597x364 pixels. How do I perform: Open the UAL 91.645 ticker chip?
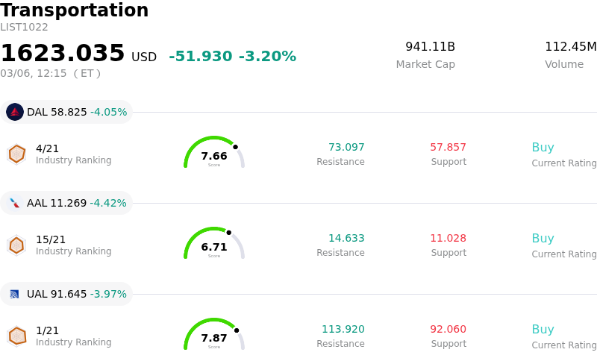[x=67, y=294]
